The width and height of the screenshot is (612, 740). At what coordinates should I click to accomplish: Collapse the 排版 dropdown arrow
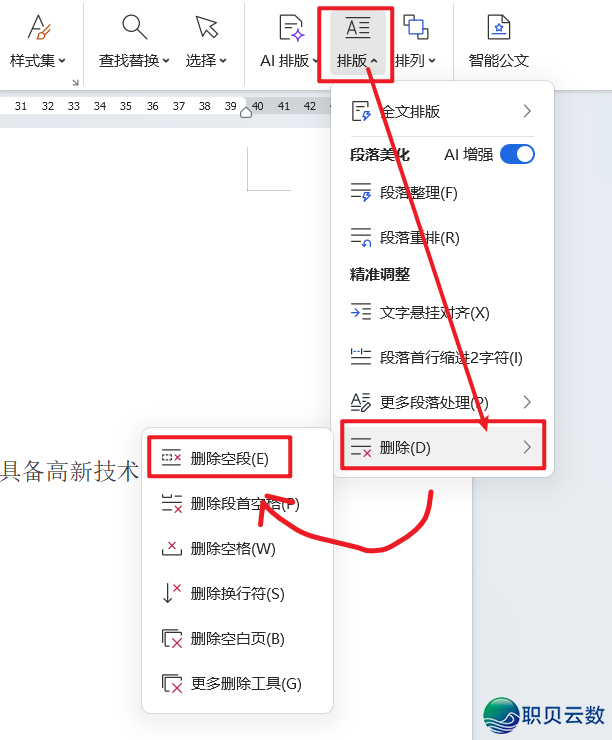(x=374, y=61)
